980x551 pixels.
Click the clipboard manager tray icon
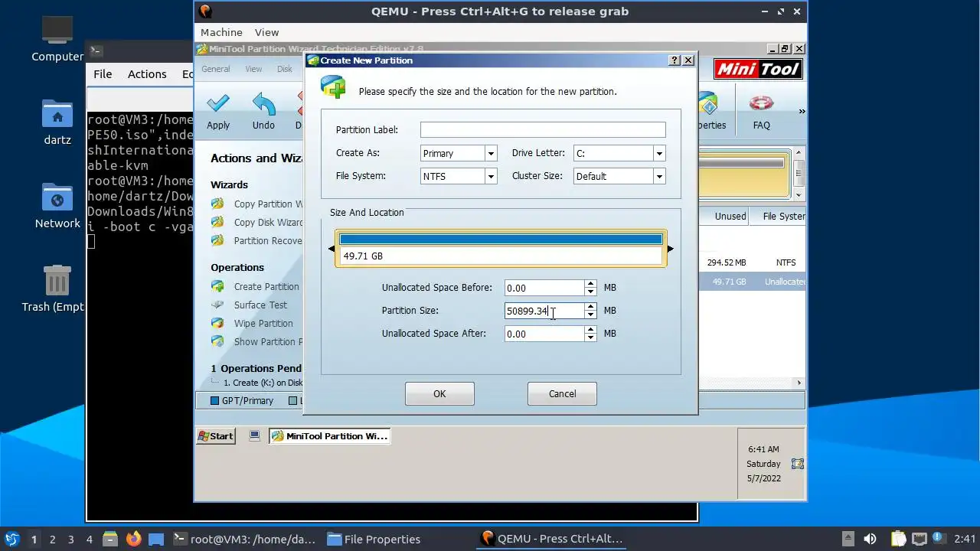[898, 539]
